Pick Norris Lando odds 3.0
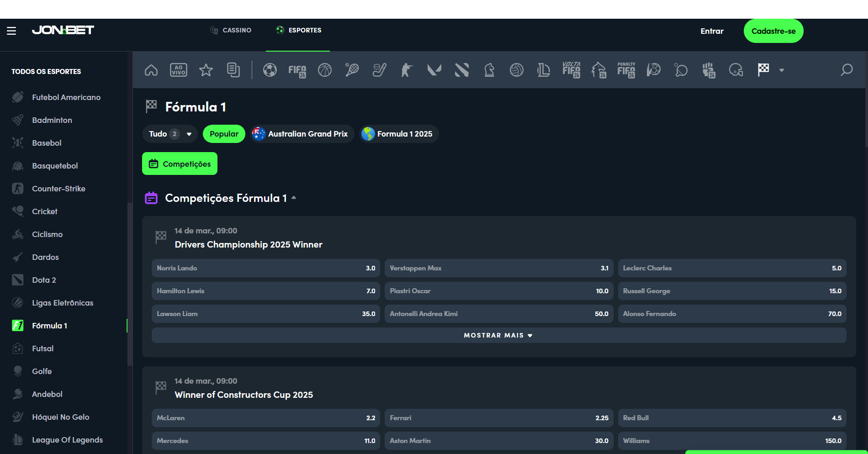 click(265, 268)
